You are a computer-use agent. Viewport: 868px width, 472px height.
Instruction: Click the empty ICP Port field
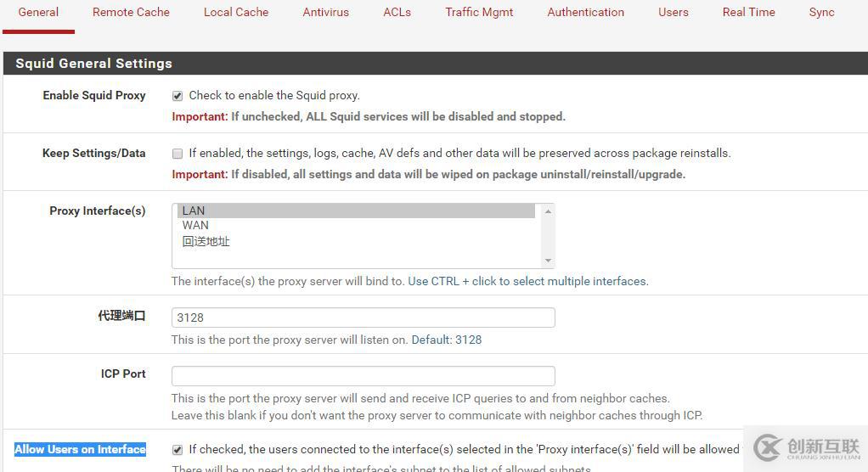tap(364, 376)
